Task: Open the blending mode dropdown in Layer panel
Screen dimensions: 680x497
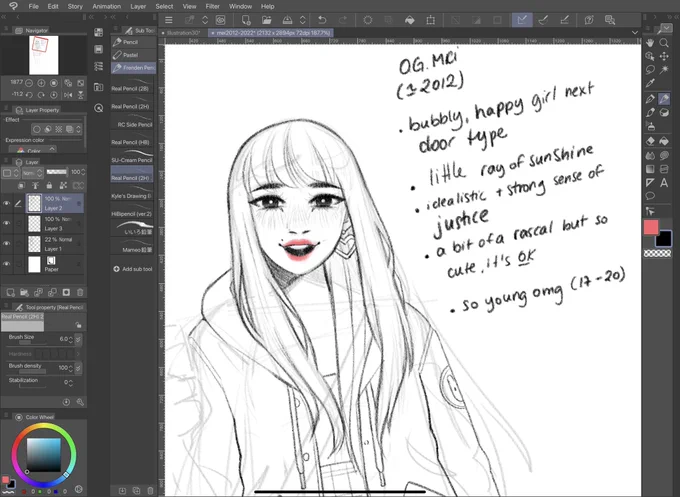Action: 33,173
